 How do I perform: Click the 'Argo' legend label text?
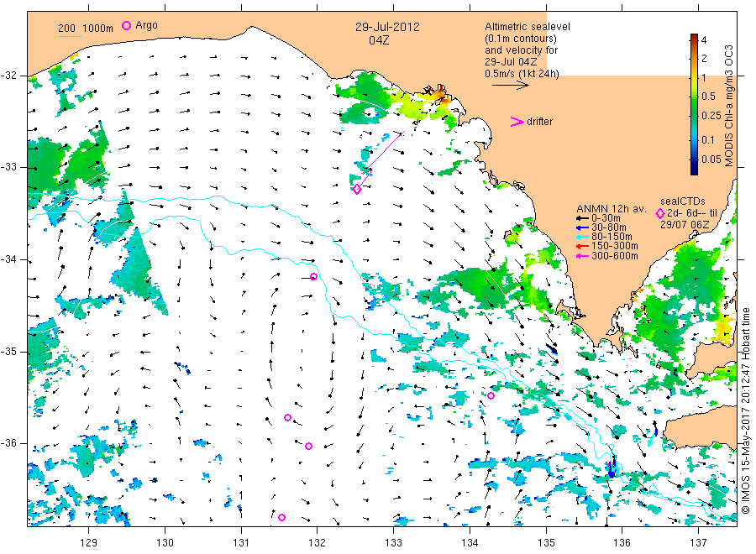tap(146, 25)
